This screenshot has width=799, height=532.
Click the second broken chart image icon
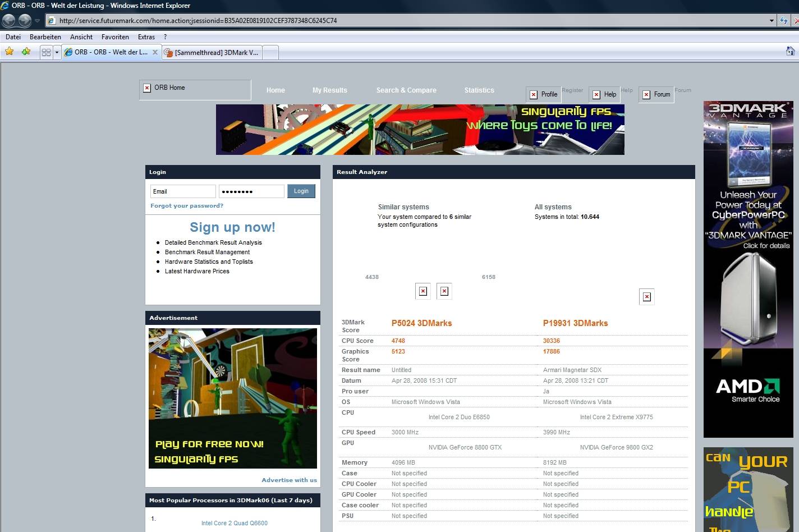[444, 291]
